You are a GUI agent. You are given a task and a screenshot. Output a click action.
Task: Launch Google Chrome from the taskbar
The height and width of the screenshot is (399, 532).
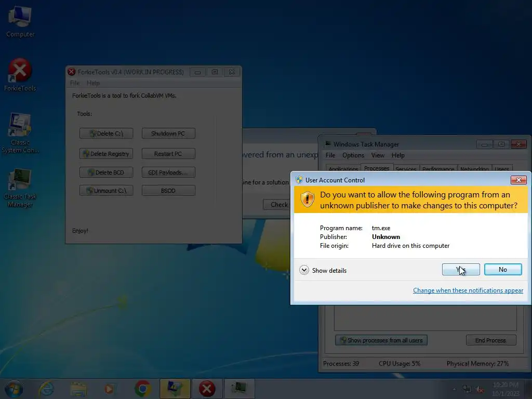(142, 389)
